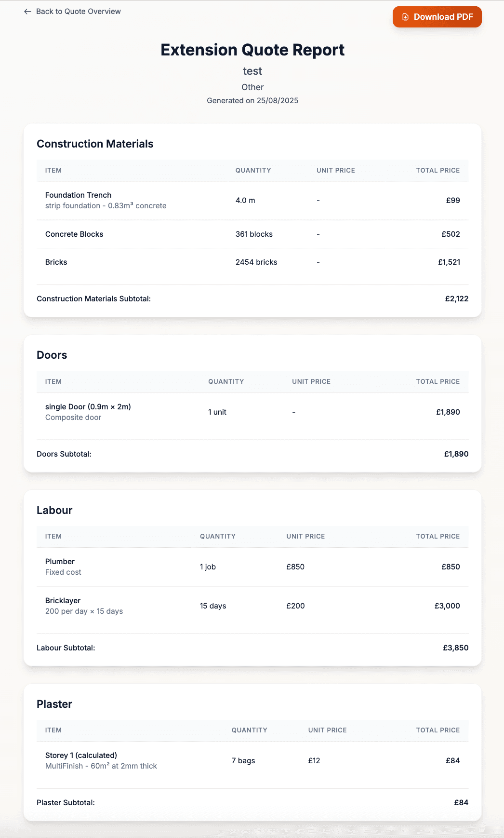This screenshot has width=504, height=838.
Task: Click Construction Materials Subtotal amount £2,122
Action: click(456, 298)
